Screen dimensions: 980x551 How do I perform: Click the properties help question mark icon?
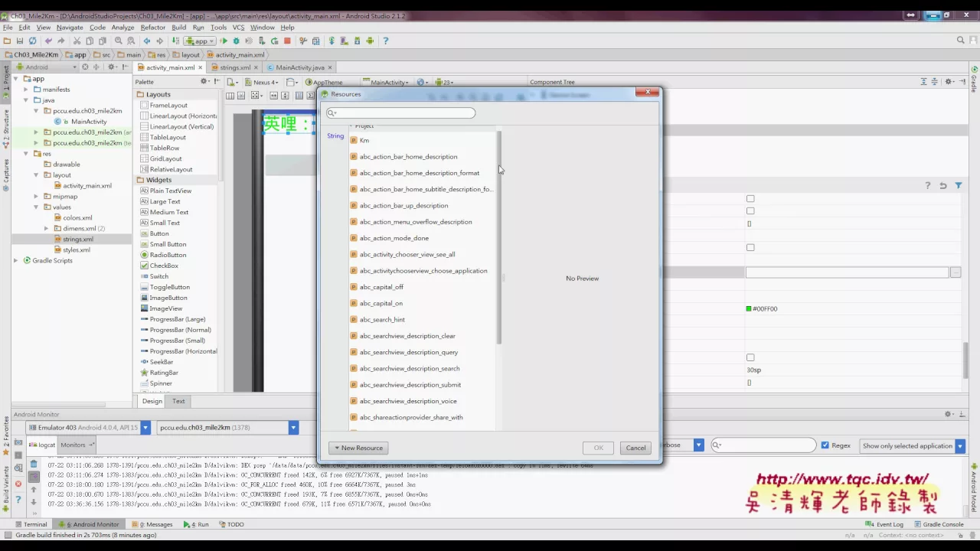[927, 185]
